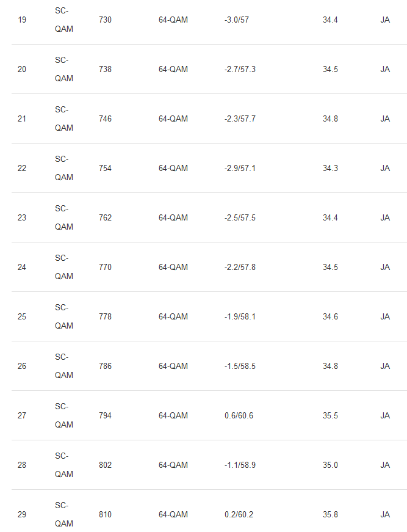Screen dimensions: 407x532
Task: Click power level -1.5/58.5
Action: [x=240, y=366]
